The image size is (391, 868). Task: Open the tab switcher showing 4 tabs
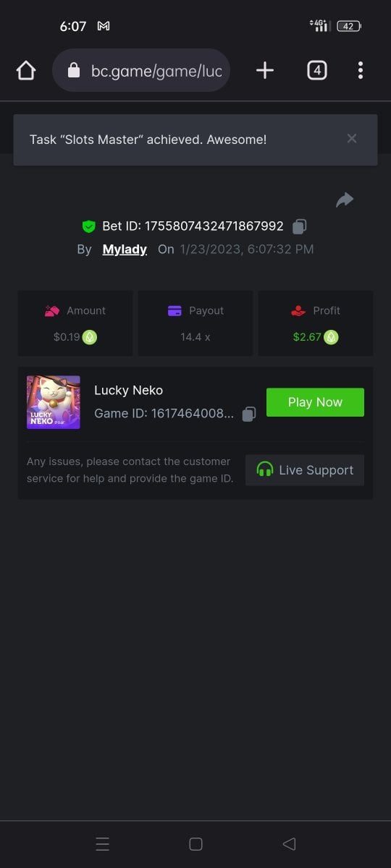click(316, 70)
